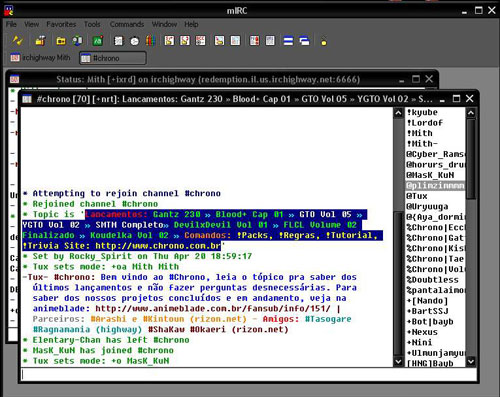The height and width of the screenshot is (397, 500).
Task: Click the About mIRC yellow toolbar icon
Action: [324, 41]
